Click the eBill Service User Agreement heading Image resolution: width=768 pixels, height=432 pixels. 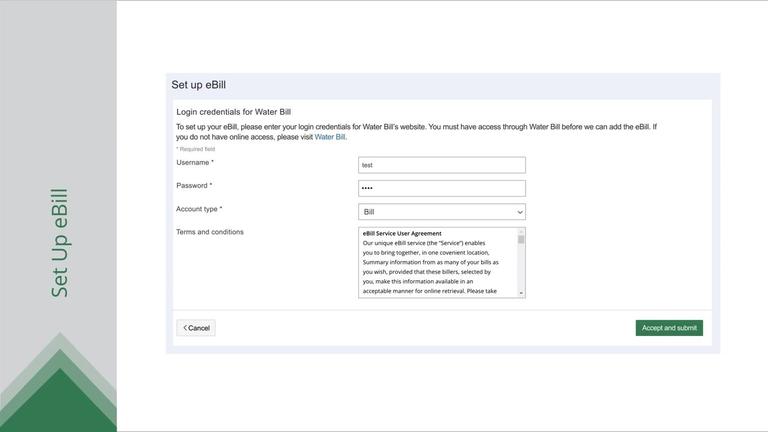tap(402, 234)
